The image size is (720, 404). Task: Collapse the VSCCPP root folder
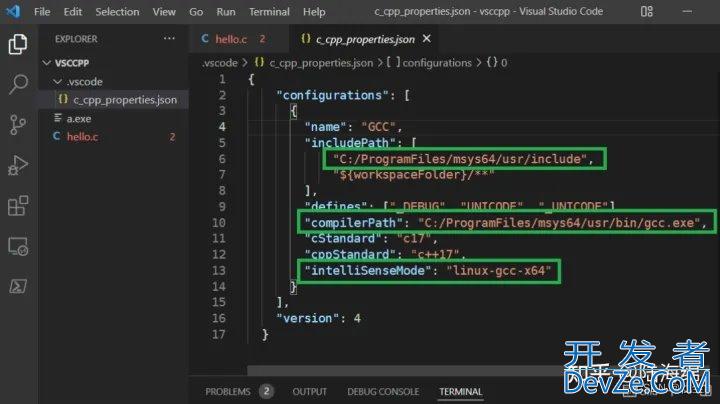point(46,62)
